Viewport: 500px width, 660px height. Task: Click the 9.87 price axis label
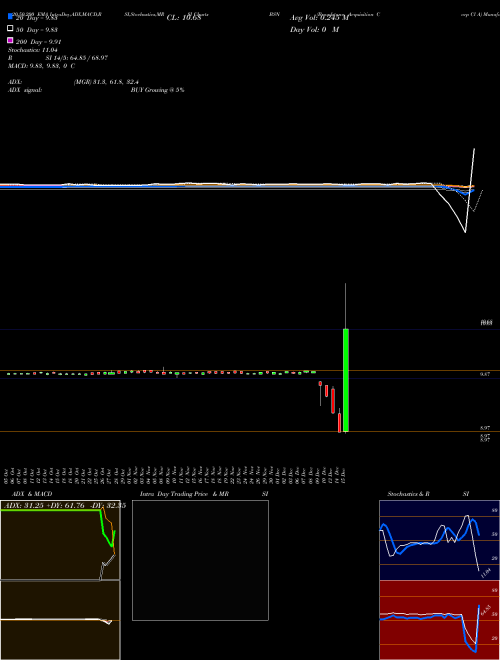(x=485, y=374)
